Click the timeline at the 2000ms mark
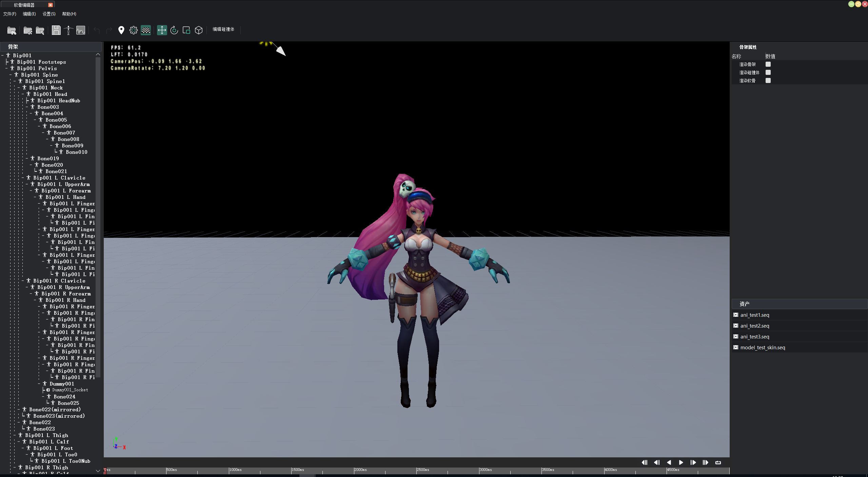868x477 pixels. point(354,471)
